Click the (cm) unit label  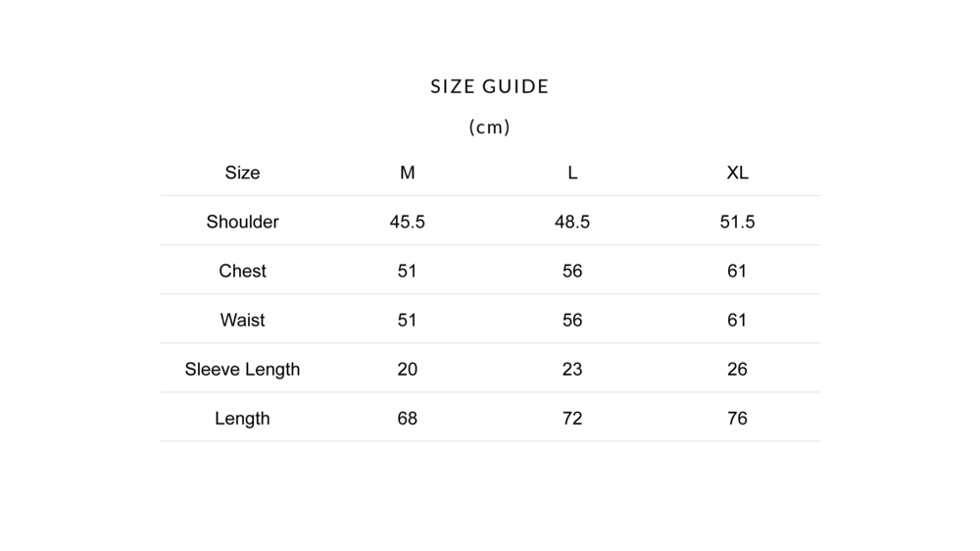489,126
